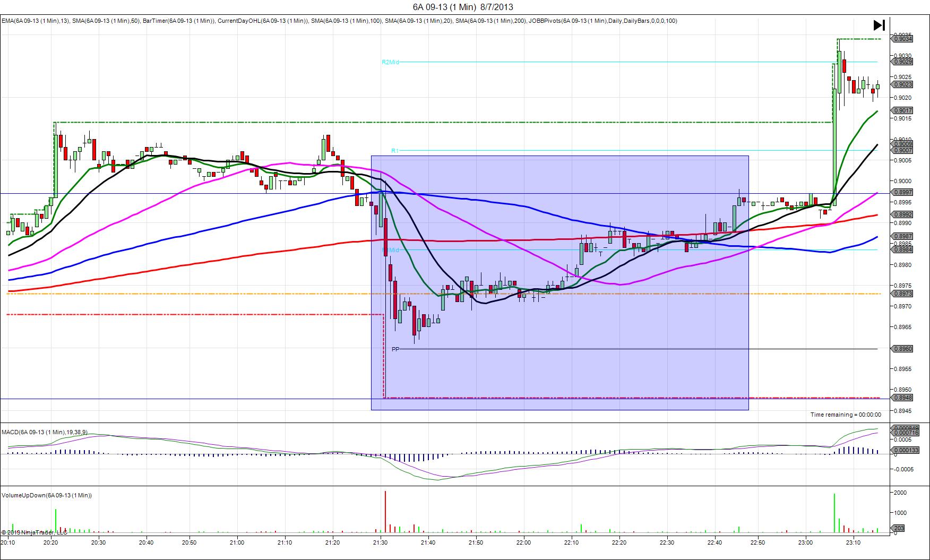Click the Time remaining text
Viewport: 930px width, 560px height.
point(846,415)
